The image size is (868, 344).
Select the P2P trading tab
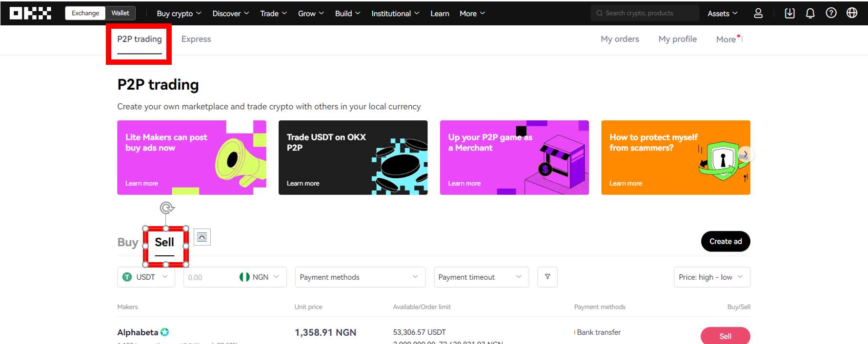(139, 39)
